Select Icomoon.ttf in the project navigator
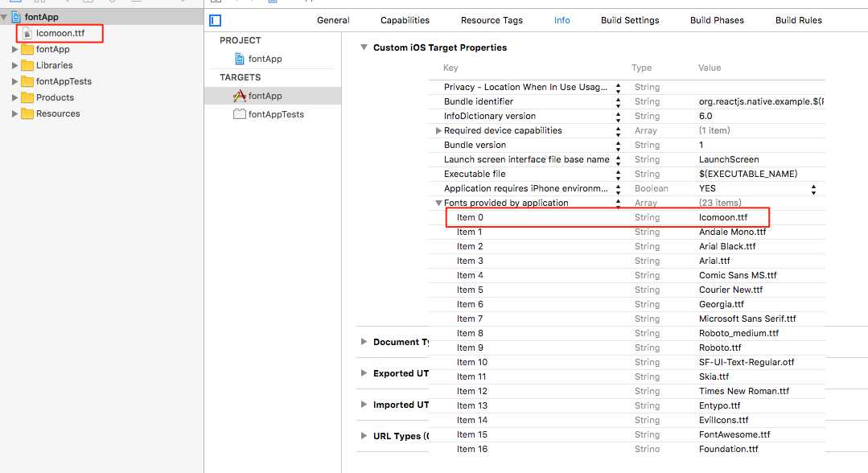 60,33
